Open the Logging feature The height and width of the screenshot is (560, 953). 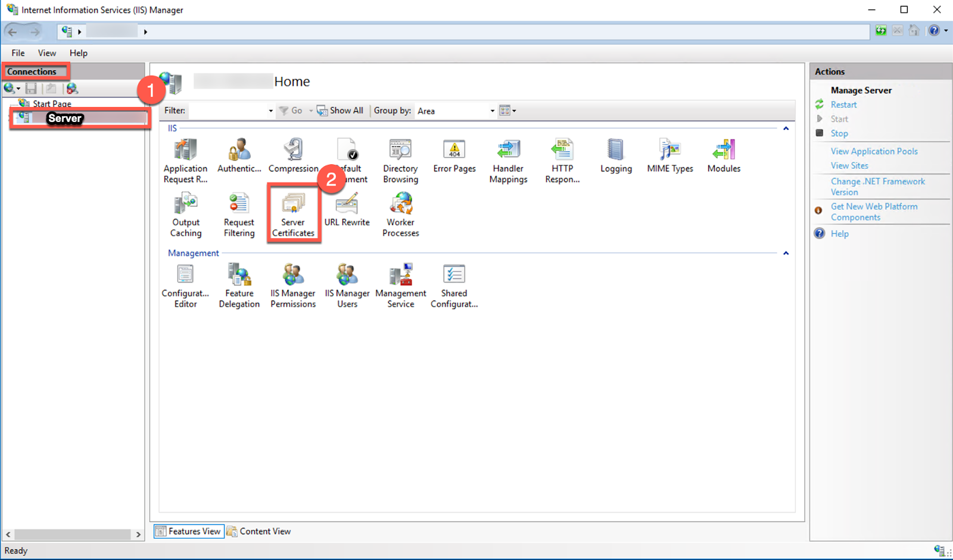[x=616, y=156]
